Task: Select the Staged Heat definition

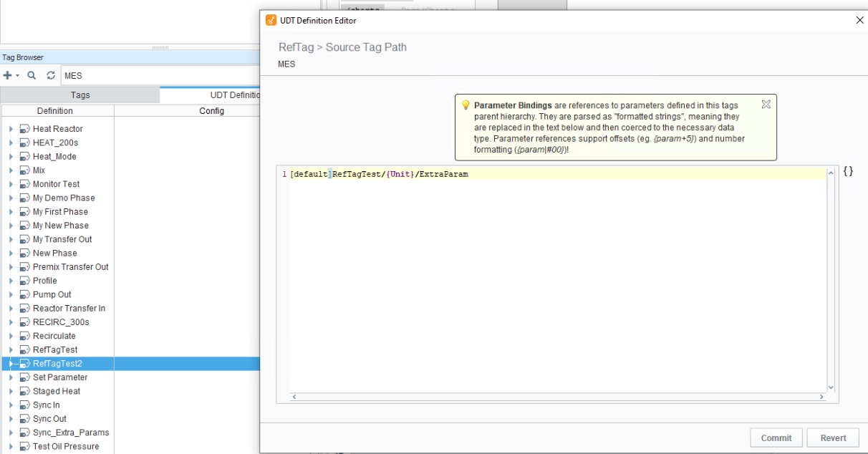Action: [x=57, y=391]
